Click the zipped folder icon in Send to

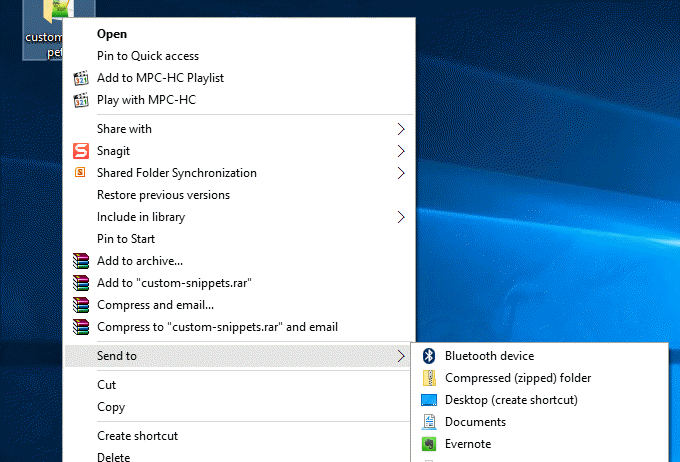(429, 378)
